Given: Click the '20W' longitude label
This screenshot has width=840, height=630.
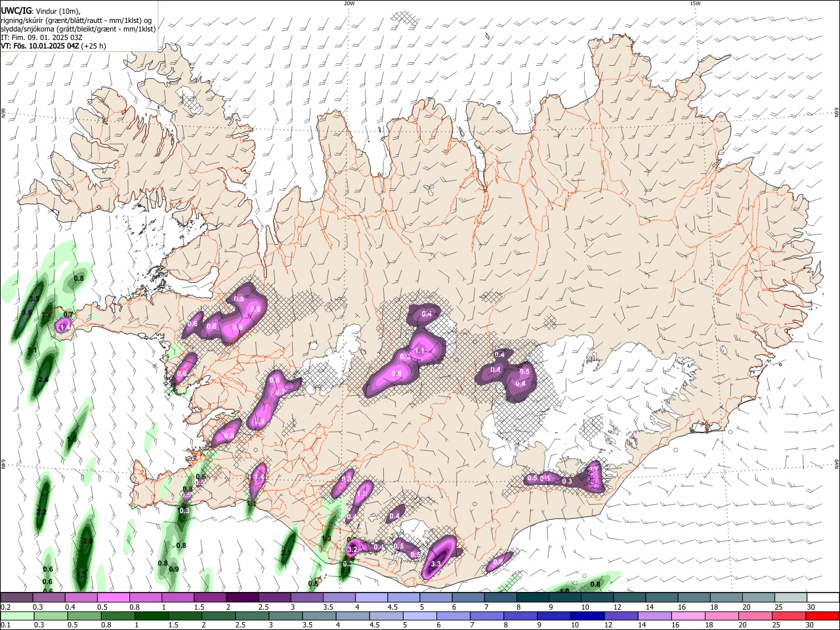Looking at the screenshot, I should tap(349, 3).
